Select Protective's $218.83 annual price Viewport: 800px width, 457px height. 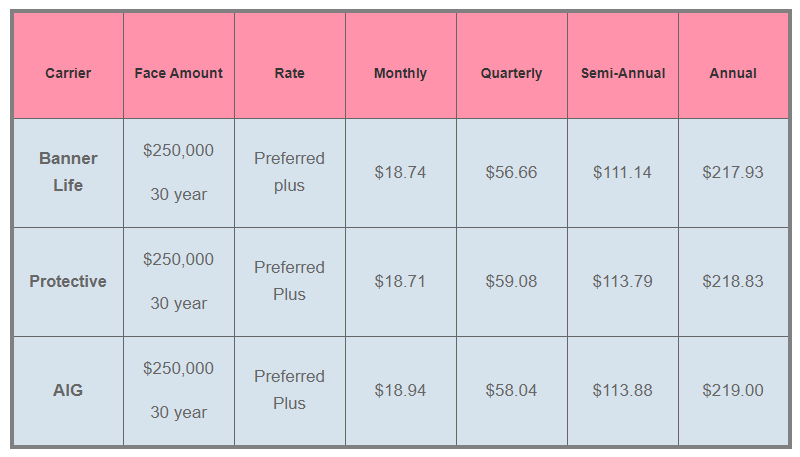click(733, 281)
